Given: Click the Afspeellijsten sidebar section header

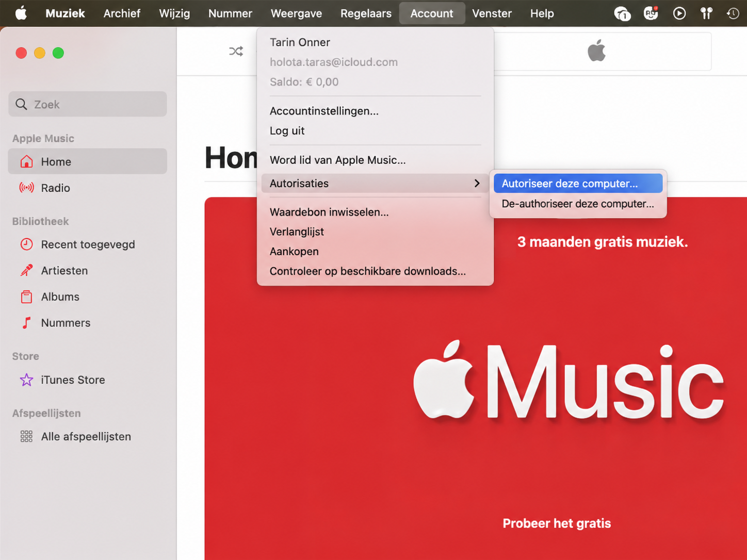Looking at the screenshot, I should point(46,413).
